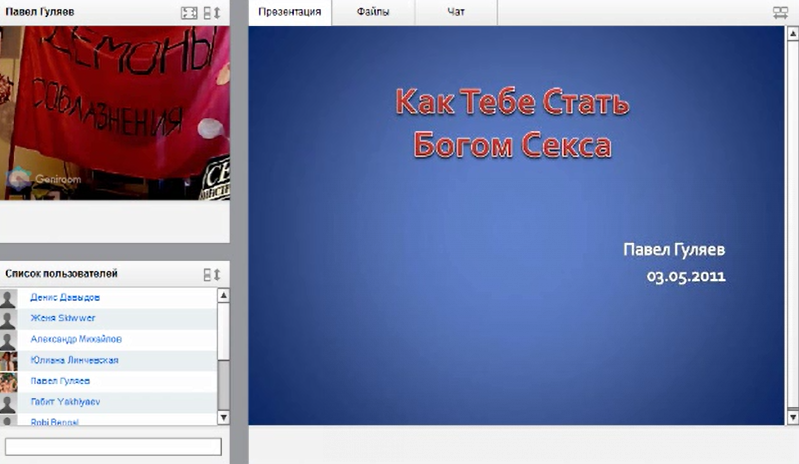The width and height of the screenshot is (799, 464).
Task: Click the text field below user list
Action: [113, 446]
